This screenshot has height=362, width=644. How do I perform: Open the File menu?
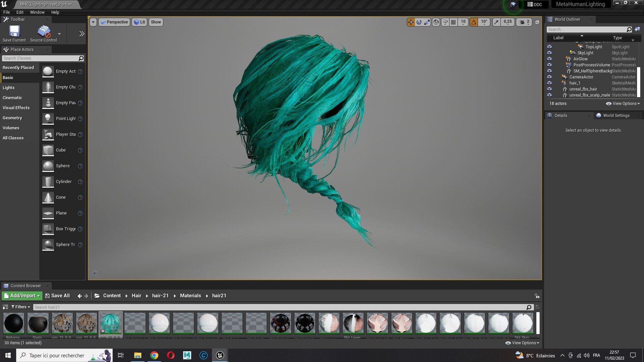(x=6, y=12)
